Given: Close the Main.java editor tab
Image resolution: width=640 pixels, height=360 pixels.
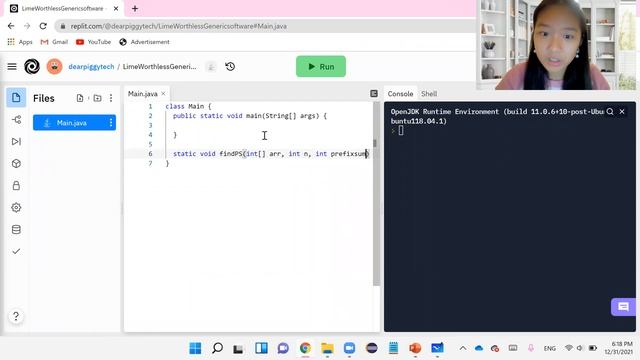Looking at the screenshot, I should tap(163, 94).
